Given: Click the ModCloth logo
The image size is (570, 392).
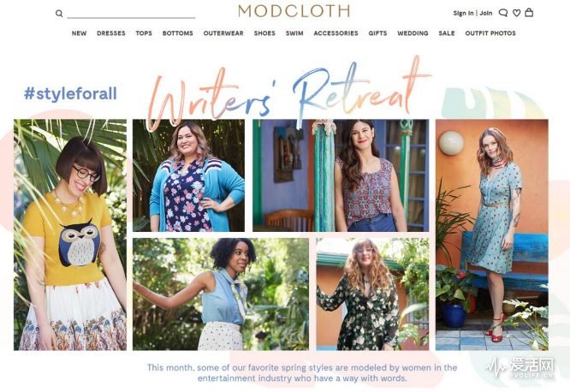Looking at the screenshot, I should [x=294, y=11].
